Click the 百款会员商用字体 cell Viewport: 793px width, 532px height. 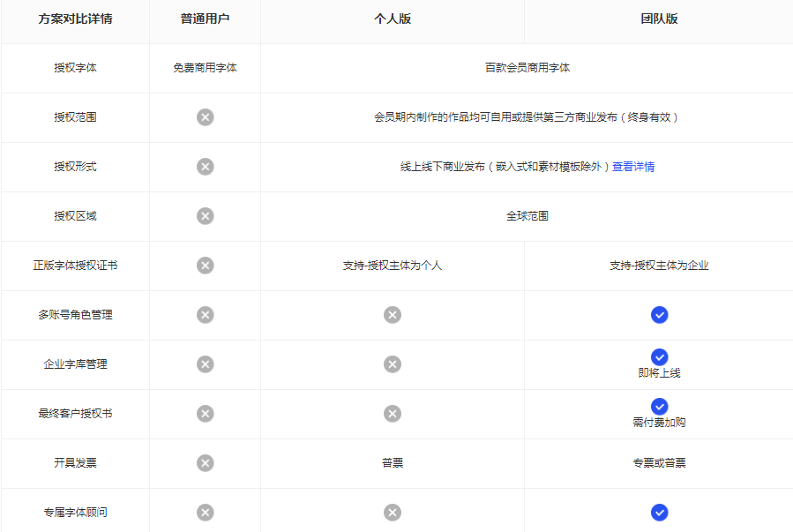[527, 68]
